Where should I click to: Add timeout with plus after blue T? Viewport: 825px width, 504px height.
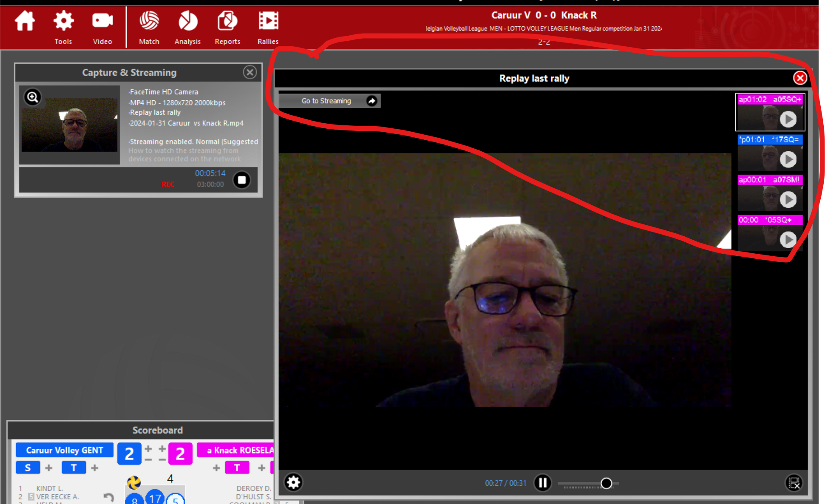coord(95,468)
